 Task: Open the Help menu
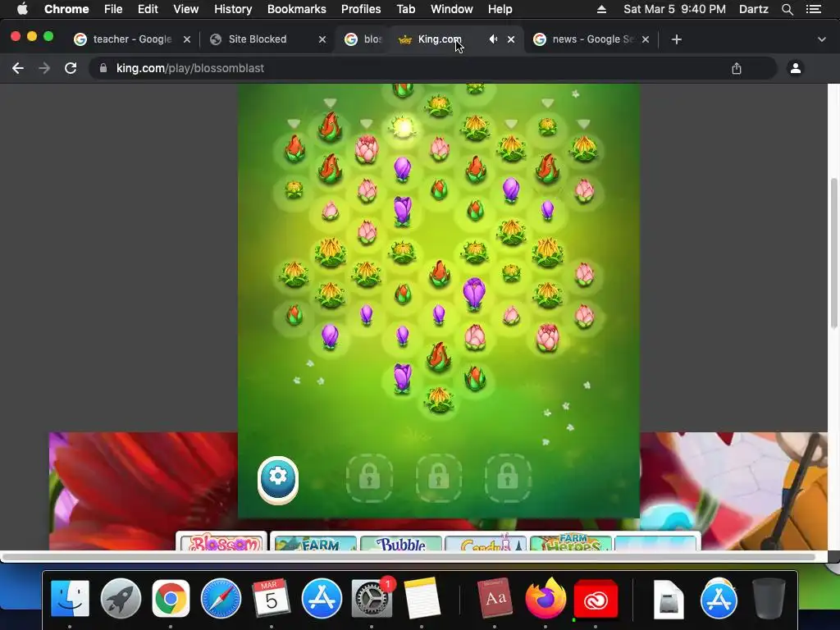point(500,9)
